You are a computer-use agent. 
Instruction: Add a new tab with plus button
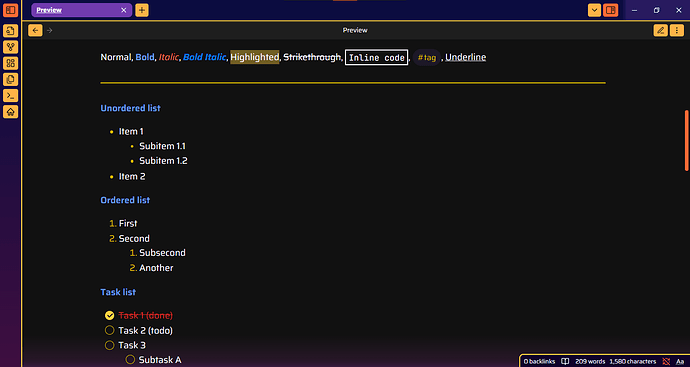(x=142, y=10)
